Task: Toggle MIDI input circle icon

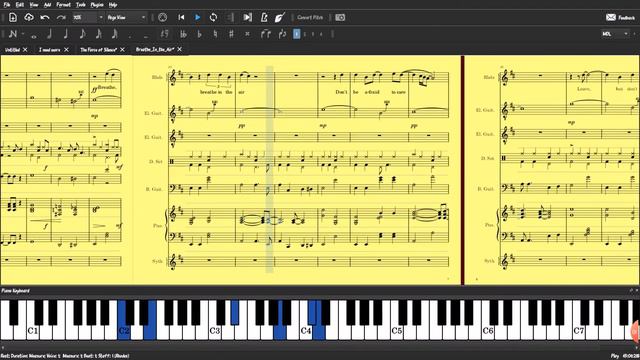Action: pos(162,17)
